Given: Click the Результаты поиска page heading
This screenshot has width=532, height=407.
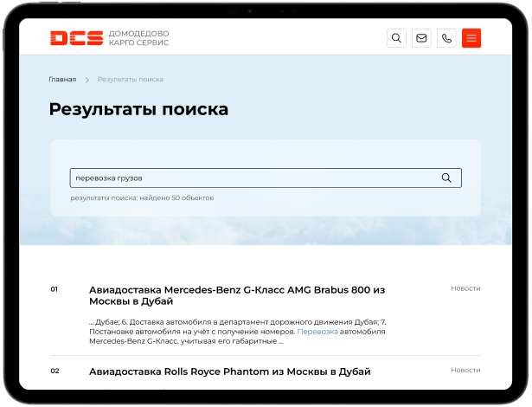Looking at the screenshot, I should (138, 109).
